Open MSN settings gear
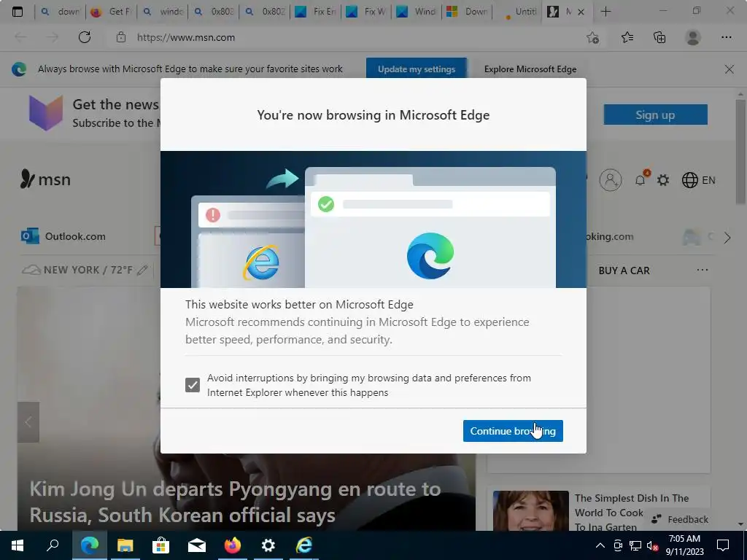Screen dimensions: 747x560 coord(663,180)
